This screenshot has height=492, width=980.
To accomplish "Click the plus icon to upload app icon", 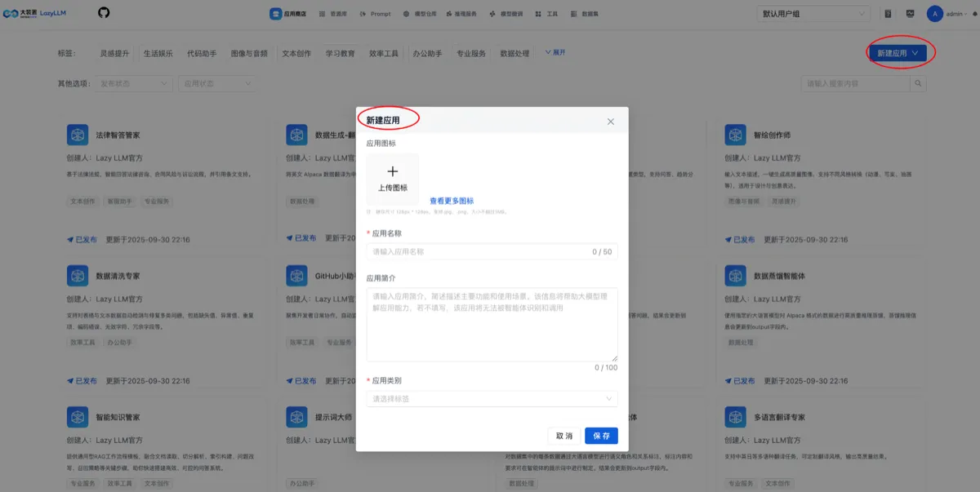I will 393,171.
